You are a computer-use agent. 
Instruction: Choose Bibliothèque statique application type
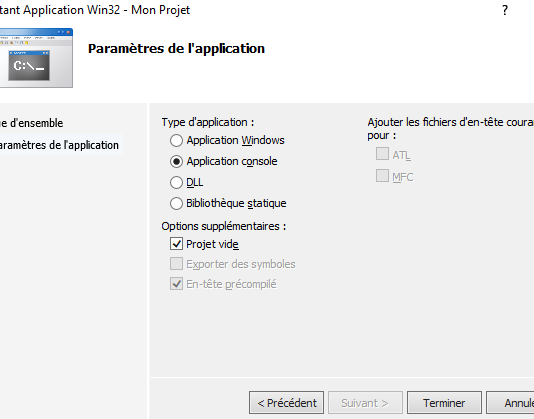176,203
